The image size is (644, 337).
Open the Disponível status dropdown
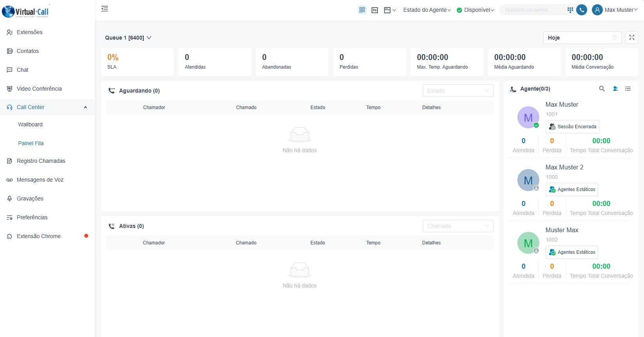(x=475, y=10)
